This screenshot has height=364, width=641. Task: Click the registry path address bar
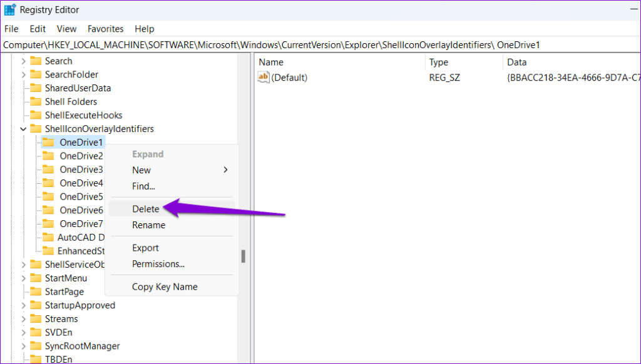click(x=320, y=45)
